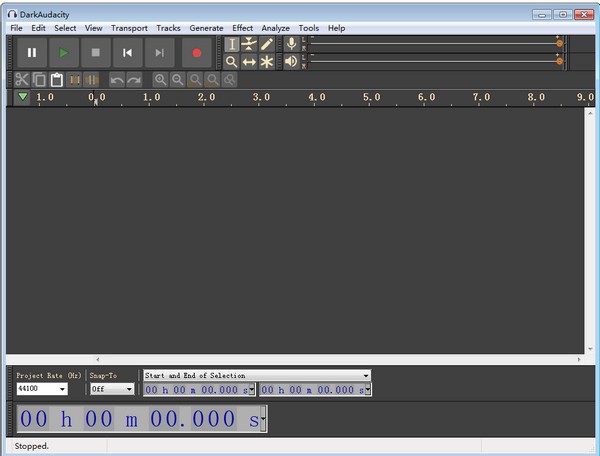Open the Generate menu
600x456 pixels.
coord(206,28)
